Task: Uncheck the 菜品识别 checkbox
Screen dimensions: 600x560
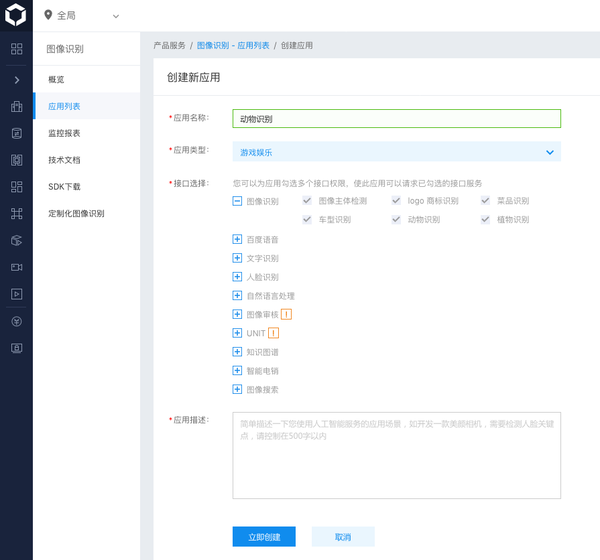Action: (485, 201)
